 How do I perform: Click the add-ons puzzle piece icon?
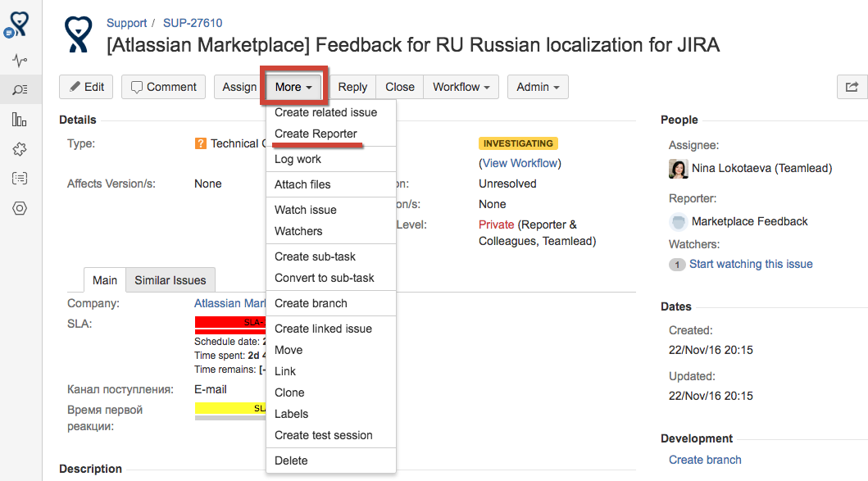pyautogui.click(x=20, y=149)
